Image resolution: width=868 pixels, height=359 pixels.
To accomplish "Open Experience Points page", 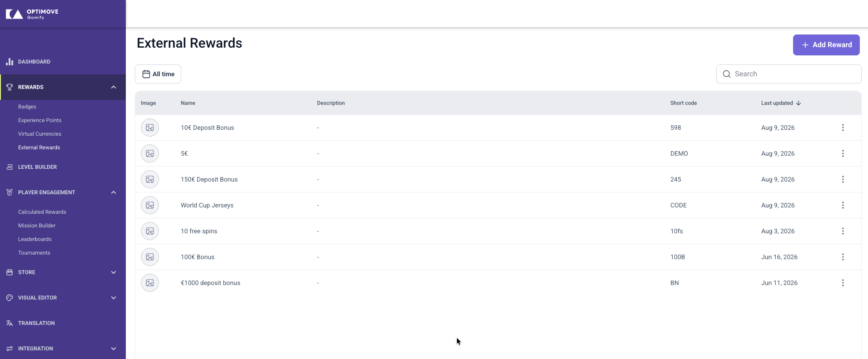I will click(x=40, y=120).
